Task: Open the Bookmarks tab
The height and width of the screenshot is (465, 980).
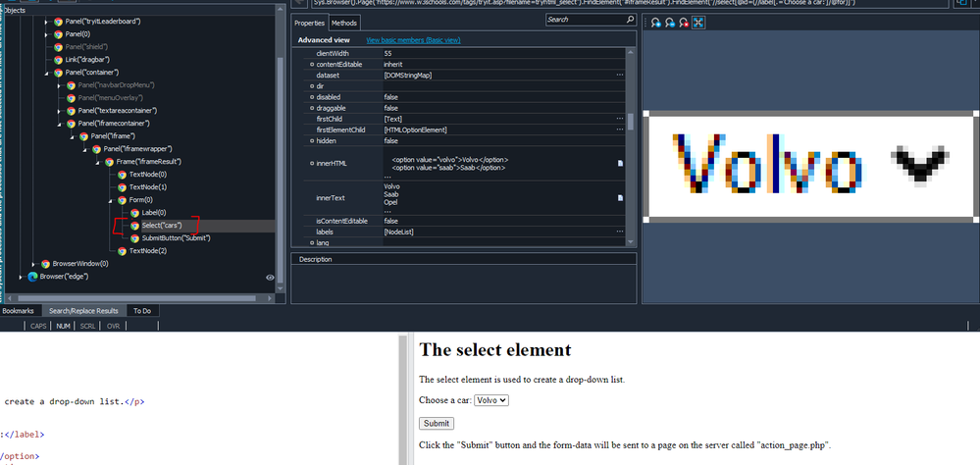Action: click(x=19, y=311)
